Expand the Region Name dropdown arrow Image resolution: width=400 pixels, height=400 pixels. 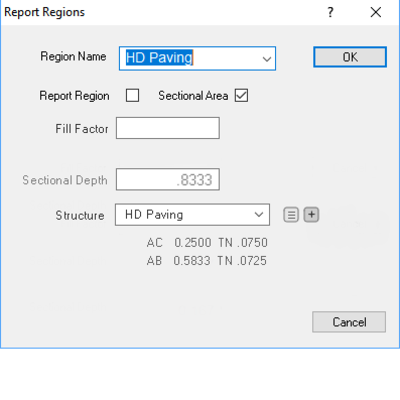[x=266, y=59]
